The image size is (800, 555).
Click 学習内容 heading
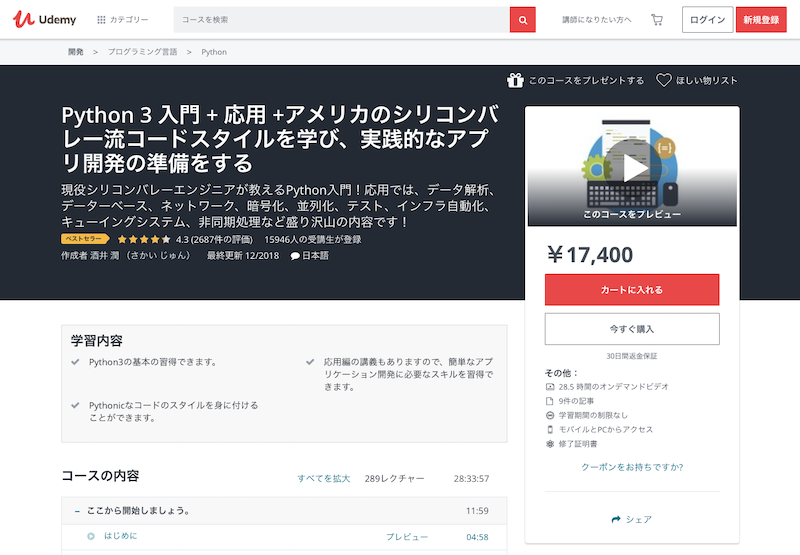click(97, 340)
